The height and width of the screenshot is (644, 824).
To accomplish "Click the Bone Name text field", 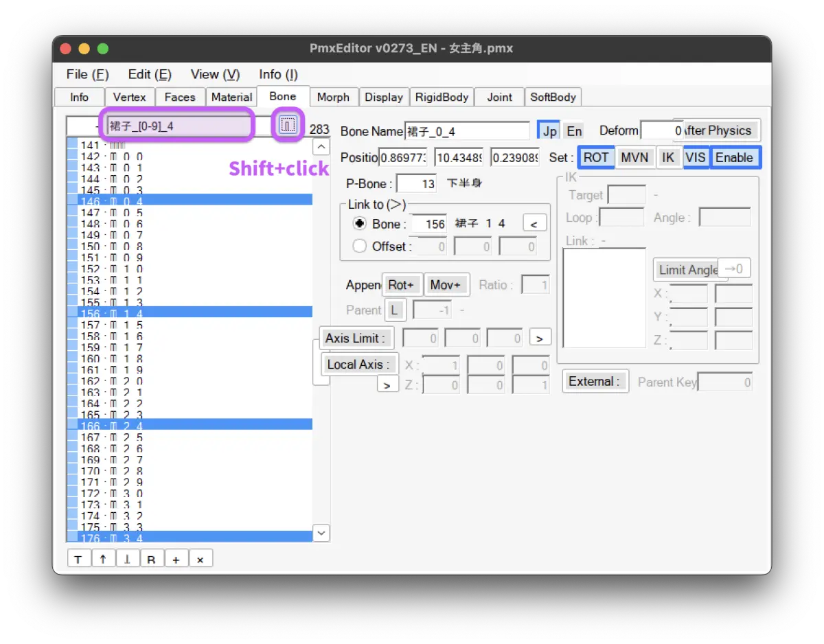I will tap(467, 131).
